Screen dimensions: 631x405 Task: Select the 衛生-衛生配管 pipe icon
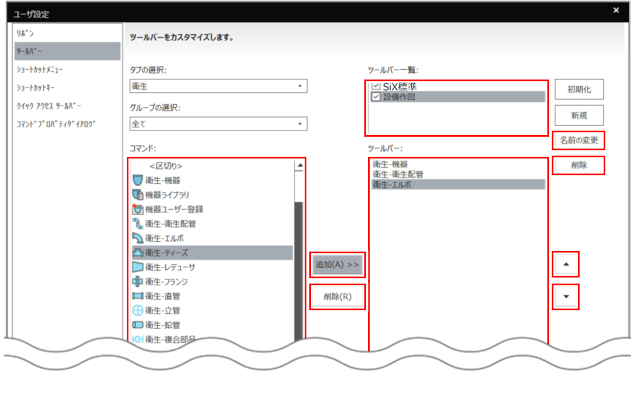click(138, 224)
